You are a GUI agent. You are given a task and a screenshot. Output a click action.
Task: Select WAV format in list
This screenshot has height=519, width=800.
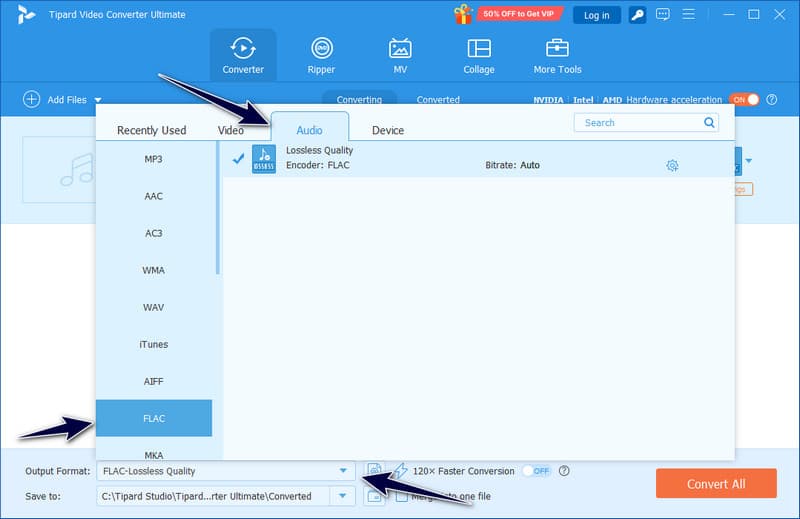pos(154,307)
